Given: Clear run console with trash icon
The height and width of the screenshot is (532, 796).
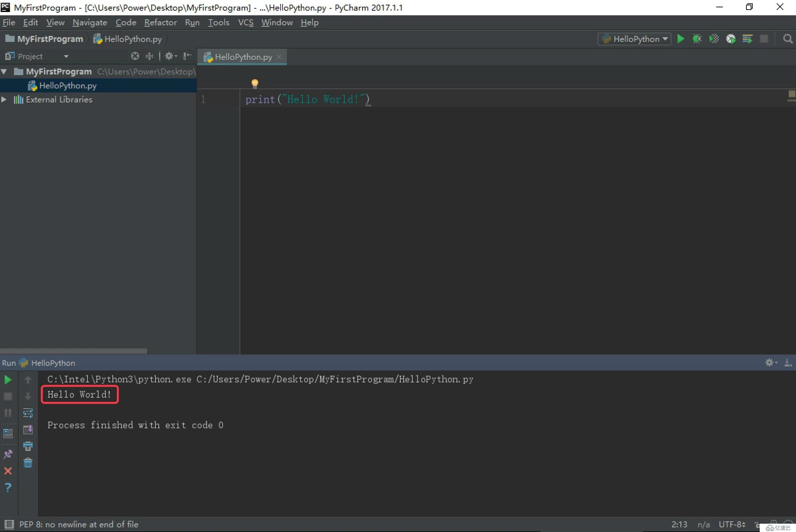Looking at the screenshot, I should pos(28,463).
